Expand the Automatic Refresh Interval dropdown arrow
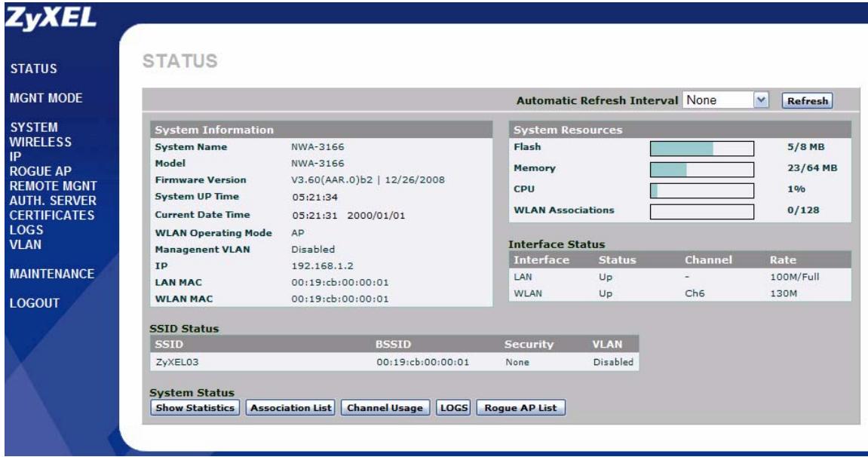 click(x=761, y=100)
